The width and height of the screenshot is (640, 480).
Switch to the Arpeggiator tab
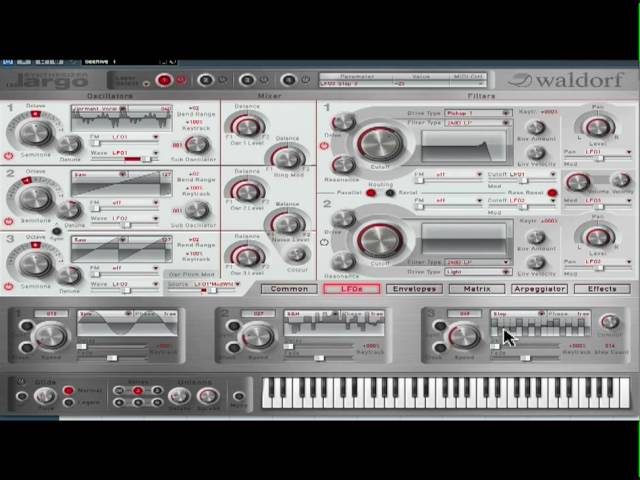coord(540,289)
